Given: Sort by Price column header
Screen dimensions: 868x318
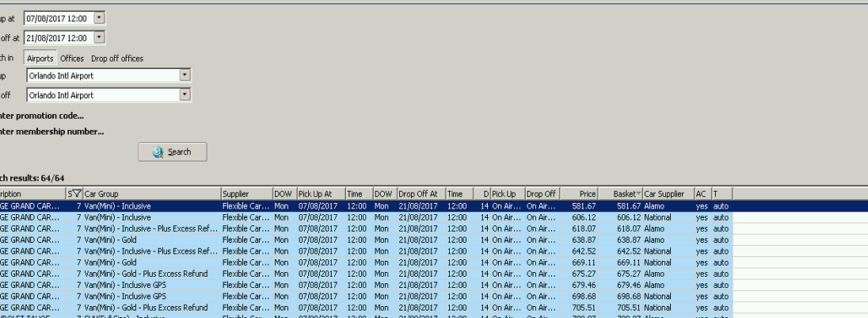Looking at the screenshot, I should pos(579,194).
